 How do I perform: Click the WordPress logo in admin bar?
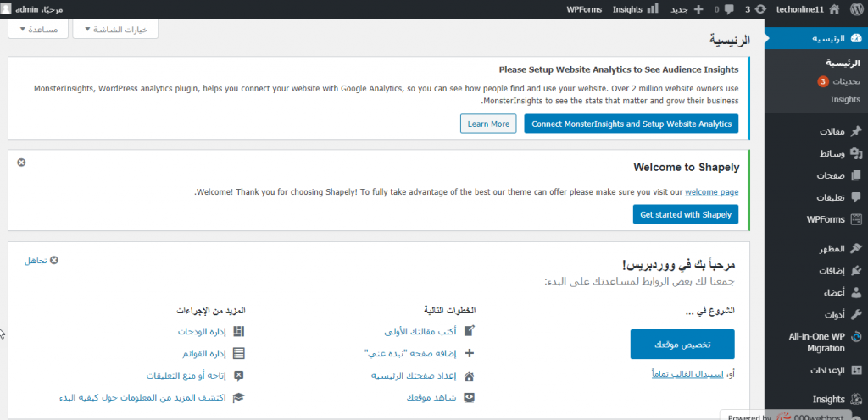pyautogui.click(x=856, y=8)
